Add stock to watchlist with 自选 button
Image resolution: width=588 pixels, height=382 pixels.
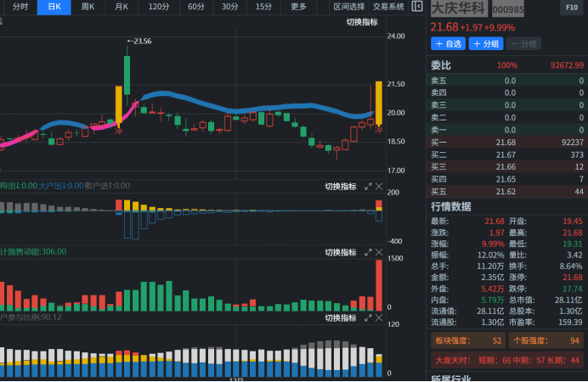pyautogui.click(x=448, y=43)
